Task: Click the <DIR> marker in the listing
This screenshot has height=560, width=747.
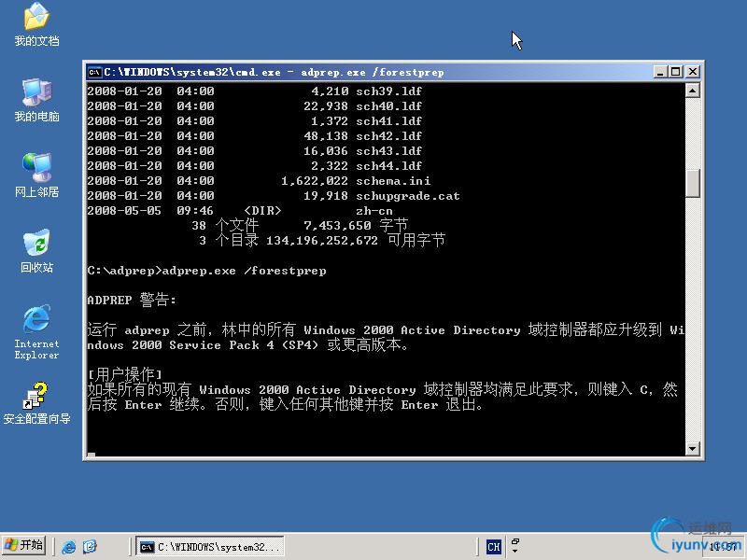Action: point(262,211)
